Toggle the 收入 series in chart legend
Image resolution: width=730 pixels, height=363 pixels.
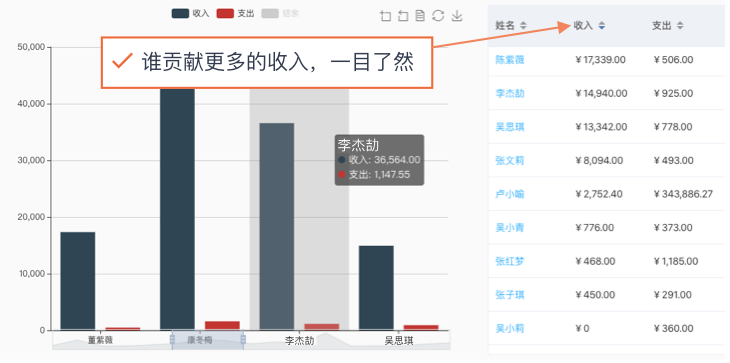tap(191, 13)
